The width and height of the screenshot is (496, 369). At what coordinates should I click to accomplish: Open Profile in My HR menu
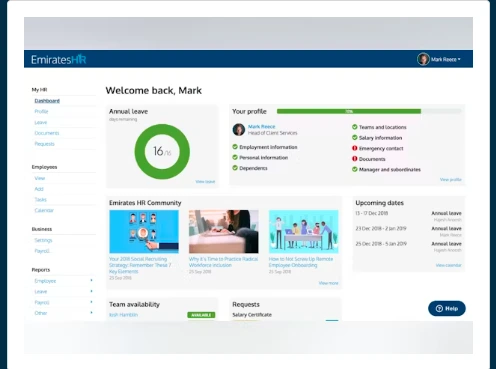41,111
